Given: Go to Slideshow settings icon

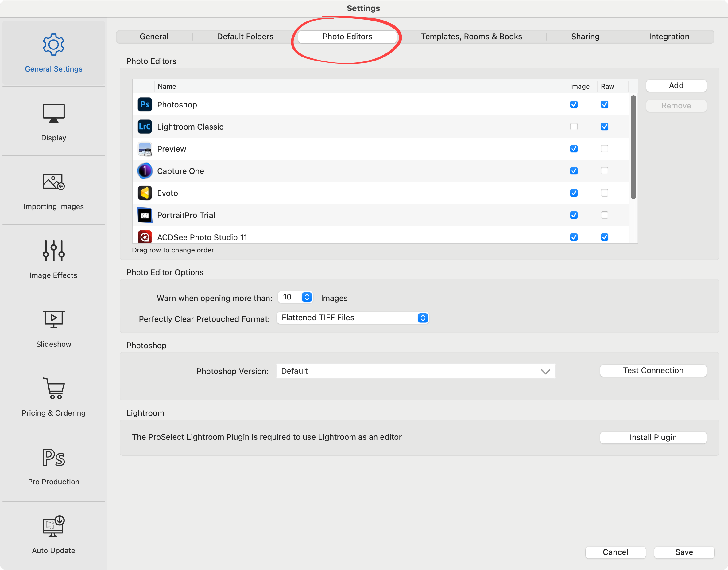Looking at the screenshot, I should point(53,319).
